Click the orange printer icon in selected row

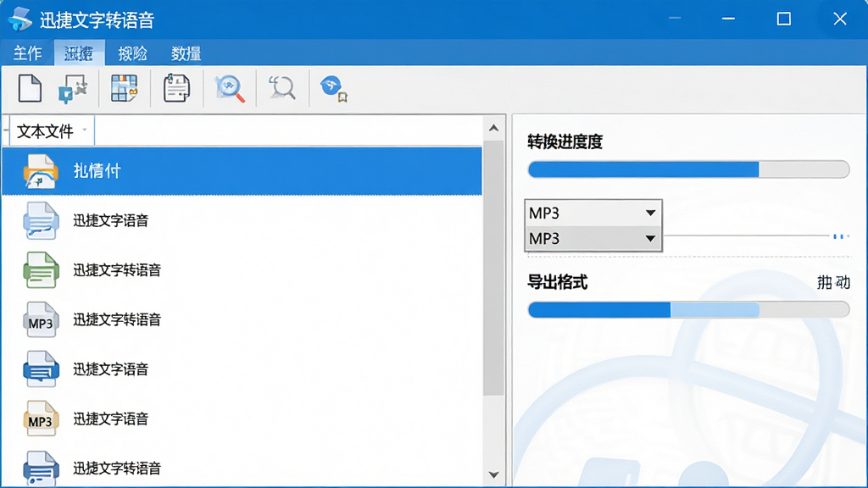pyautogui.click(x=41, y=171)
